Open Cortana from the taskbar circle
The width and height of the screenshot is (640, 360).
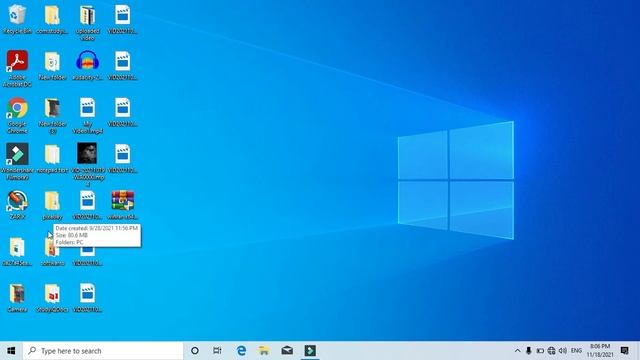tap(195, 351)
